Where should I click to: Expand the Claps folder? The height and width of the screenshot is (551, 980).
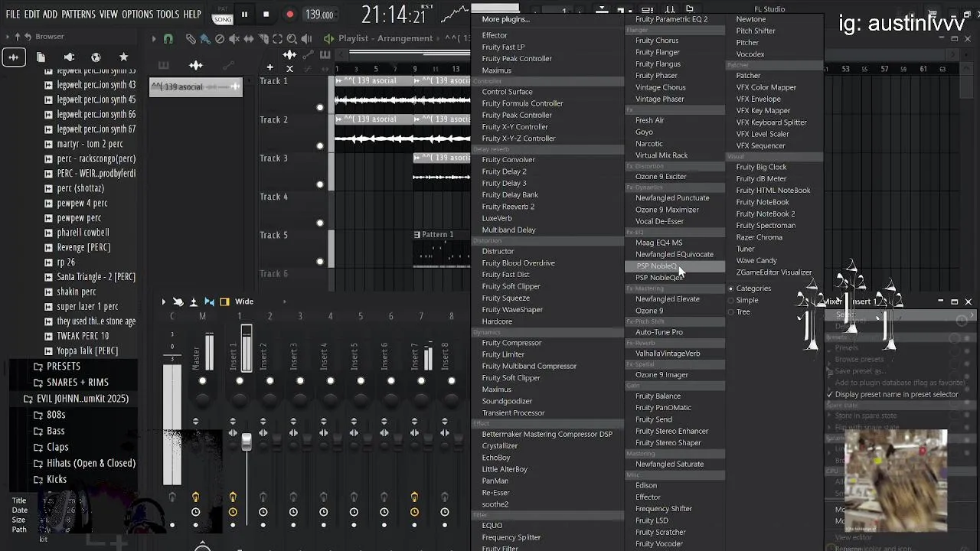tap(51, 447)
